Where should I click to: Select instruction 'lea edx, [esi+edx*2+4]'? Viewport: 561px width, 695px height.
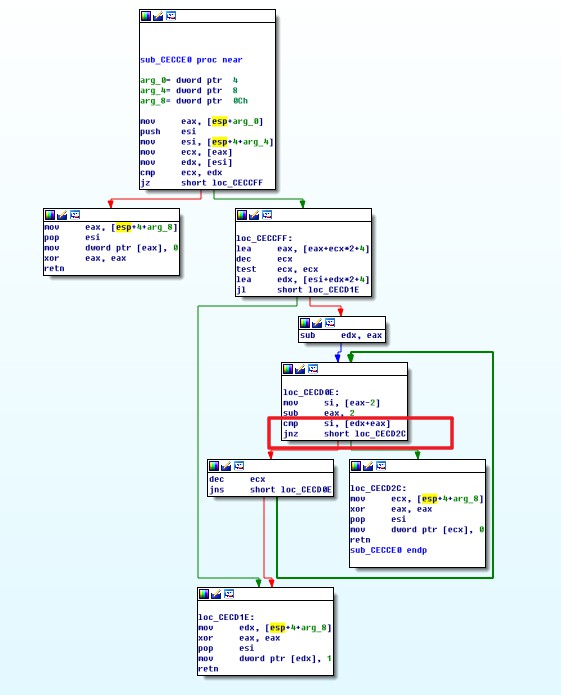click(x=303, y=279)
